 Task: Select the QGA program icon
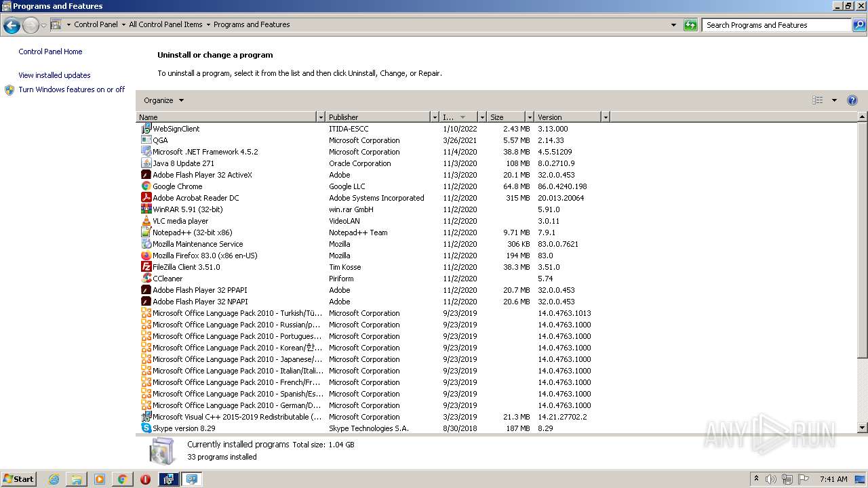click(x=146, y=140)
